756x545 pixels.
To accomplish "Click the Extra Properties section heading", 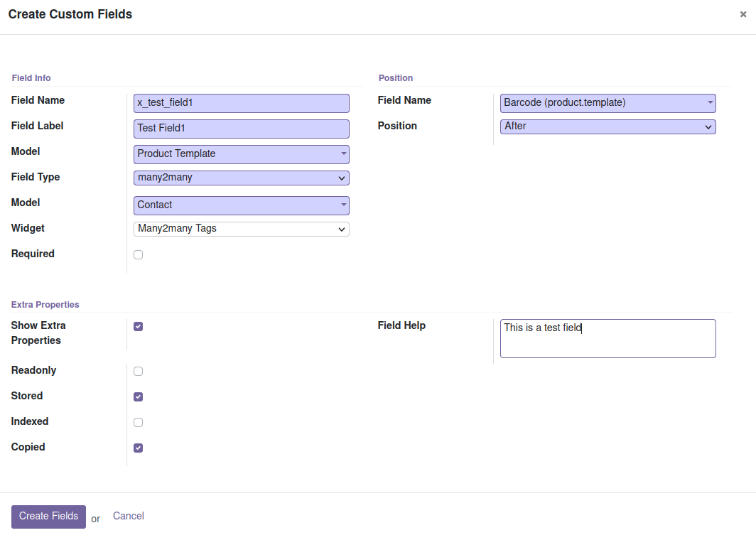I will point(45,305).
